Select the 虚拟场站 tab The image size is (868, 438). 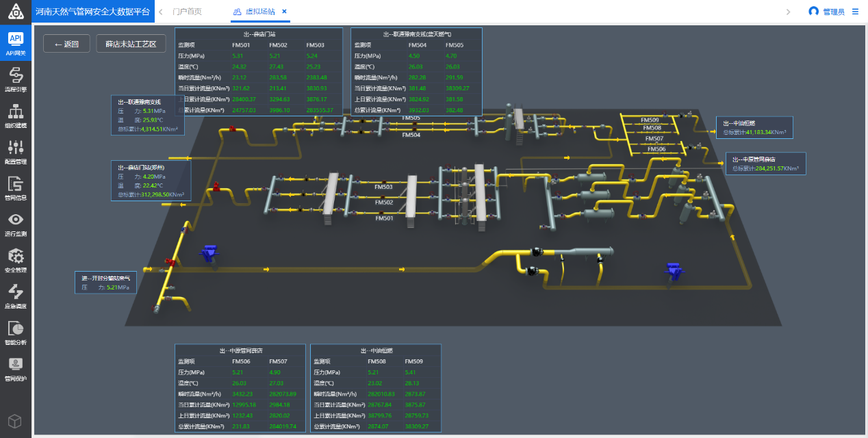(260, 12)
